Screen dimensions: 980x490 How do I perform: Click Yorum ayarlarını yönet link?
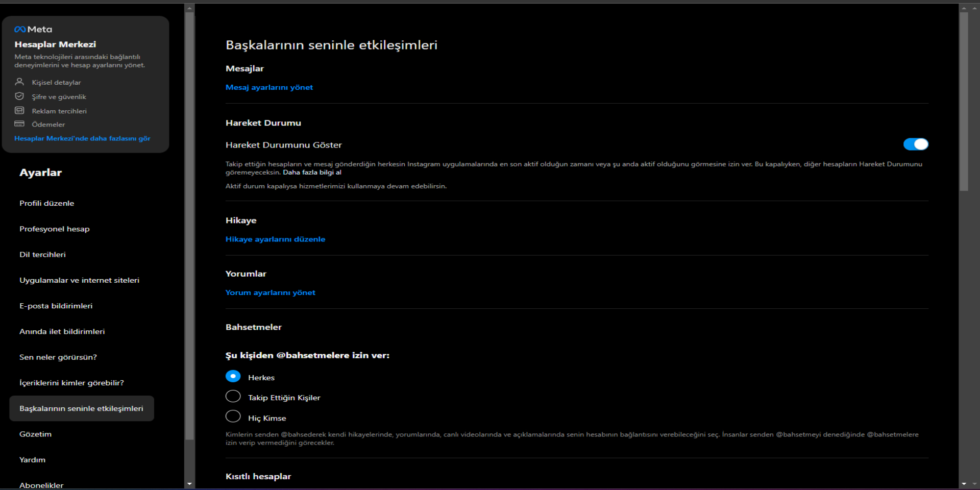coord(270,292)
